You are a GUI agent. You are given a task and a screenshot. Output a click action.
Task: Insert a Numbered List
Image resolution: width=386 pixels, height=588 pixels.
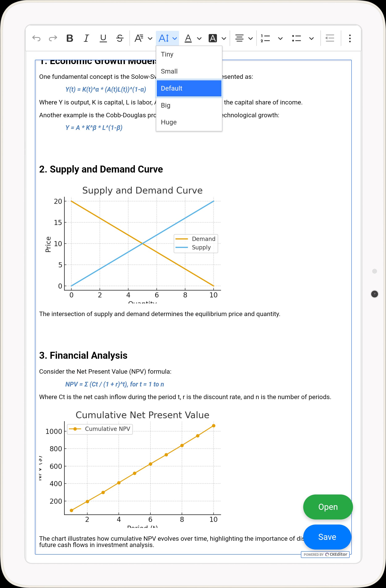pyautogui.click(x=265, y=38)
